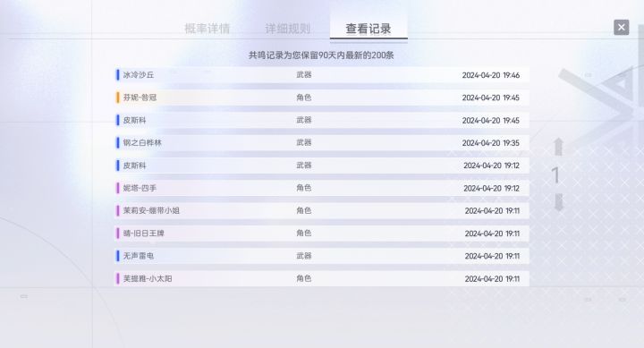The image size is (644, 348).
Task: Select the 查看记录 tab
Action: pos(369,29)
